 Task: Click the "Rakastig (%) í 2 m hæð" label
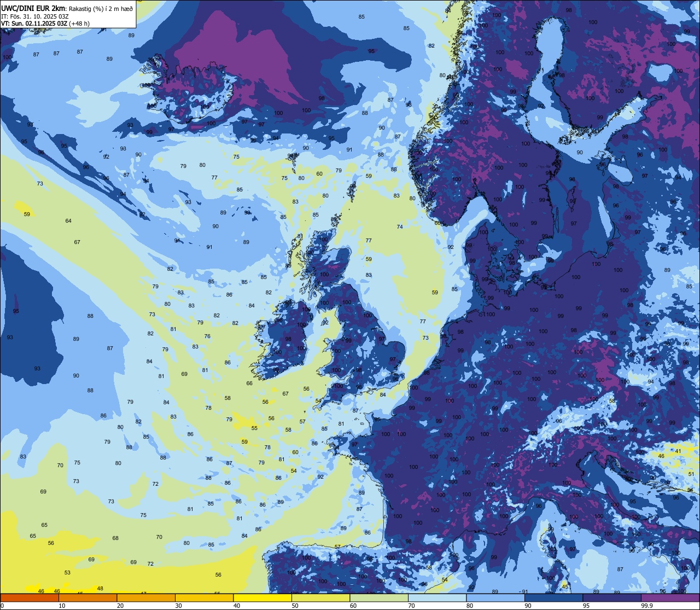[x=100, y=8]
